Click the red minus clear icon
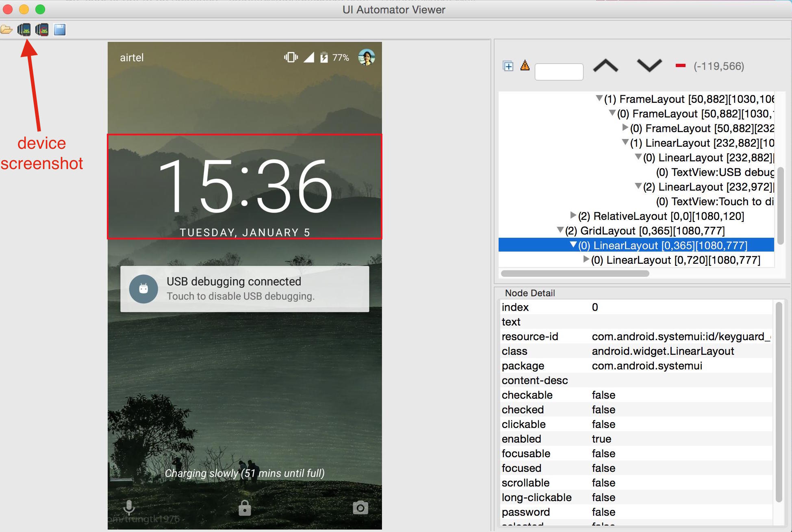The height and width of the screenshot is (532, 792). [680, 66]
